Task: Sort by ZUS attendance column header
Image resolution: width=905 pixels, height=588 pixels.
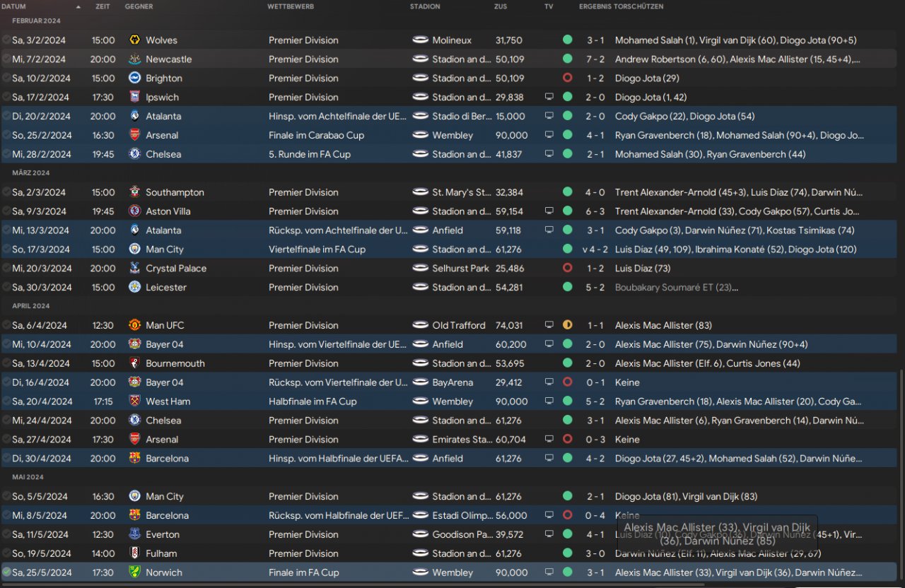Action: click(501, 6)
